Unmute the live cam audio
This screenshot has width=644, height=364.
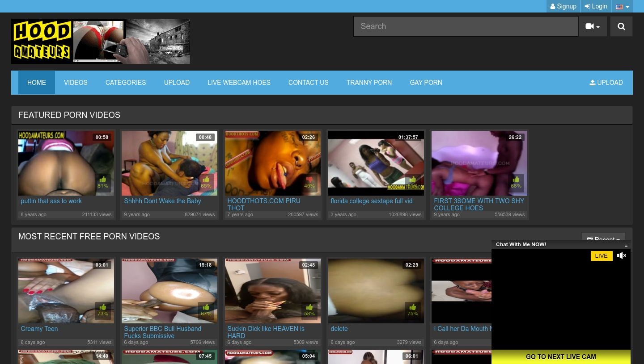pos(622,256)
